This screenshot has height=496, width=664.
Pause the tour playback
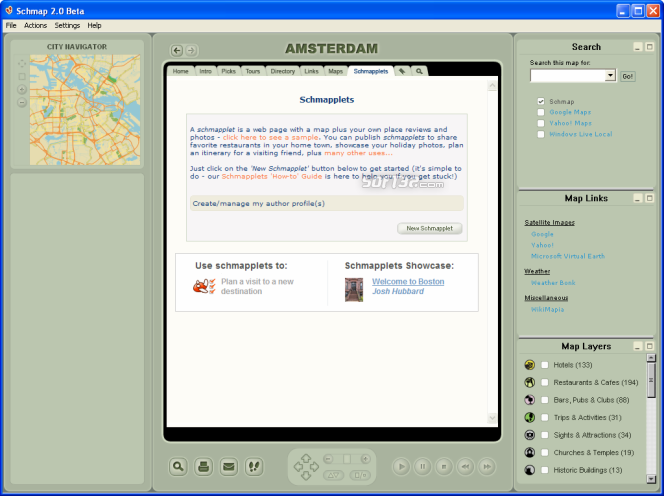click(422, 467)
